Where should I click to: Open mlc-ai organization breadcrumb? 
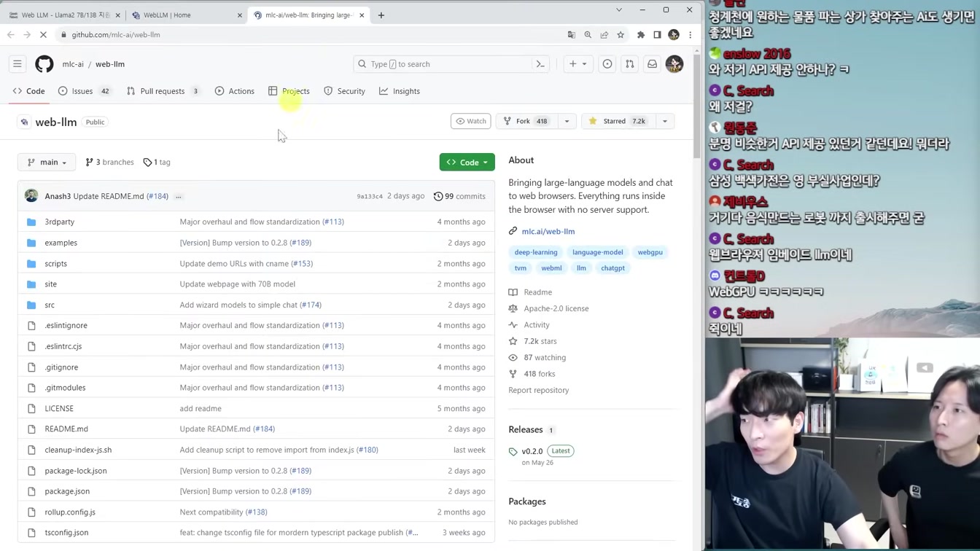click(x=73, y=64)
